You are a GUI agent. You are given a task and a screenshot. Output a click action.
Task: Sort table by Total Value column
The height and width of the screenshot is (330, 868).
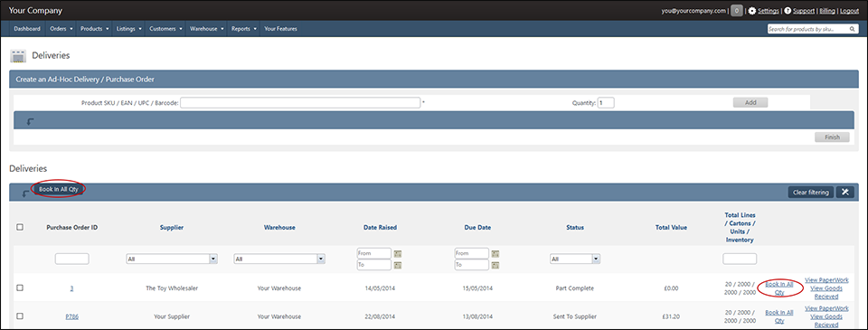click(671, 228)
